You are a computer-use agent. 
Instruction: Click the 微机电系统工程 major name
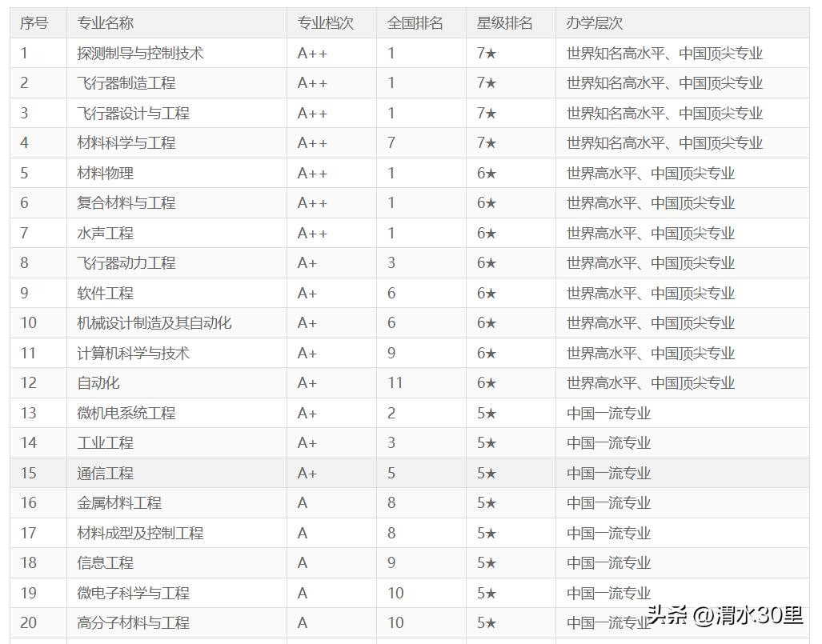pos(126,414)
